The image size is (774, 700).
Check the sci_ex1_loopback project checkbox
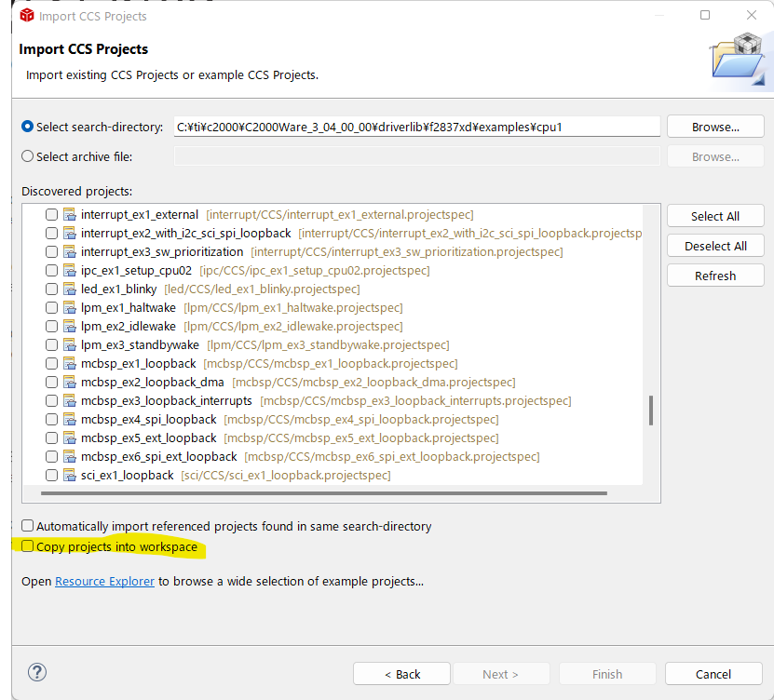pyautogui.click(x=51, y=476)
